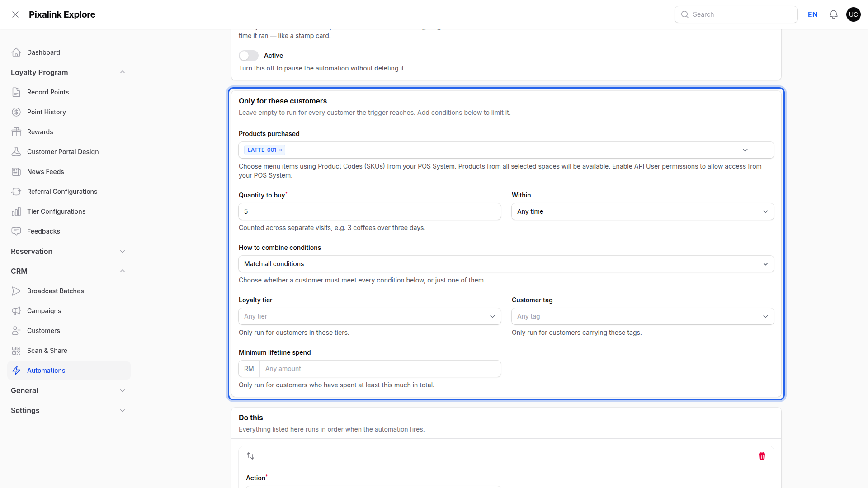Open the Loyalty tier dropdown
Viewport: 868px width, 488px height.
tap(370, 316)
